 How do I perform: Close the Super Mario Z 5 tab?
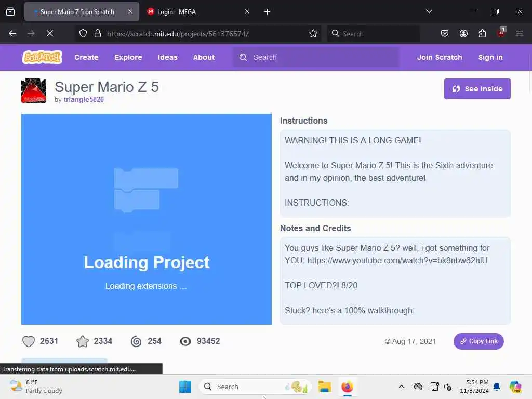[130, 11]
